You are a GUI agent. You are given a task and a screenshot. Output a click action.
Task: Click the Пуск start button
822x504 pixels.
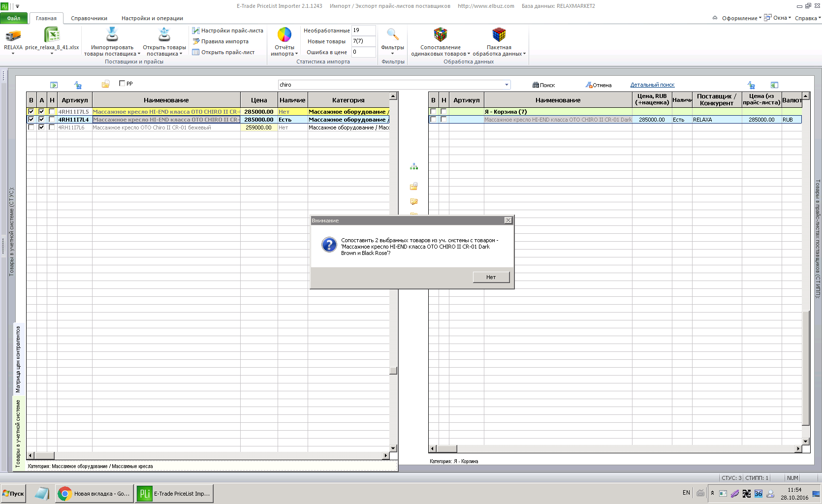(13, 493)
